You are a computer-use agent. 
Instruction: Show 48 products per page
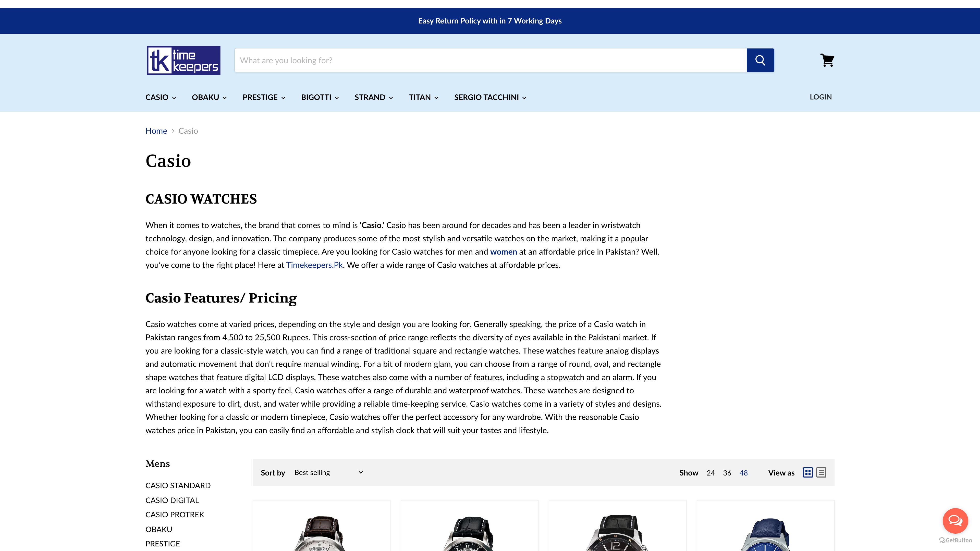tap(743, 473)
